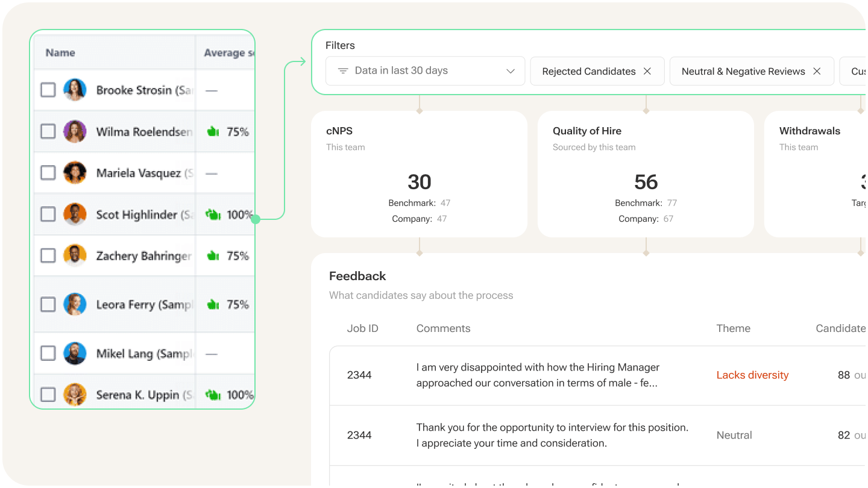Remove the Neutral & Negative Reviews filter
The image size is (868, 488).
[817, 71]
